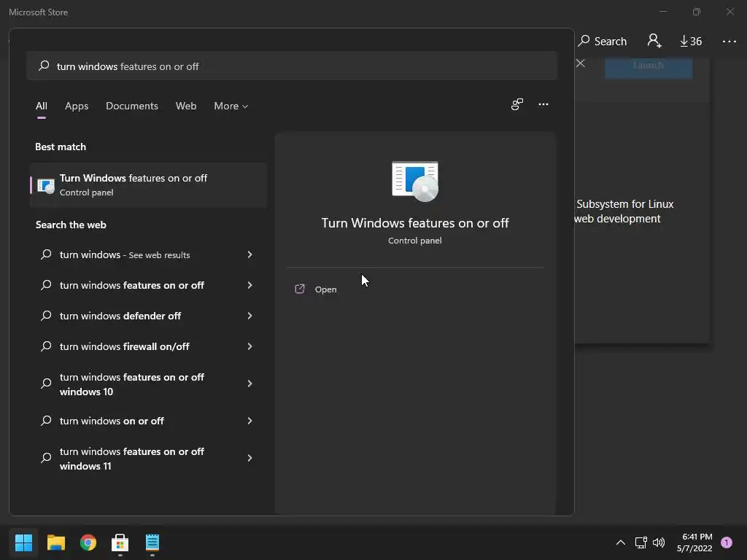
Task: Click magnifier icon beside 'turn windows on or off'
Action: tap(46, 420)
